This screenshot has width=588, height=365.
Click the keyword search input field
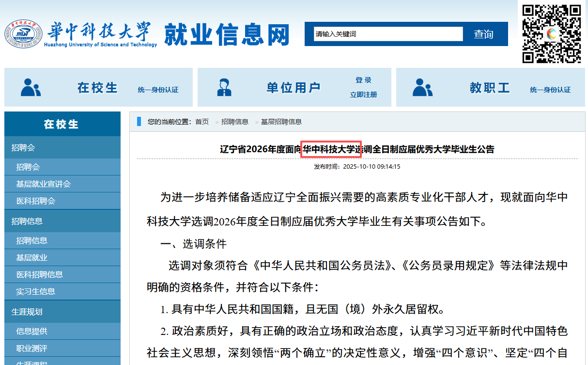(x=387, y=34)
